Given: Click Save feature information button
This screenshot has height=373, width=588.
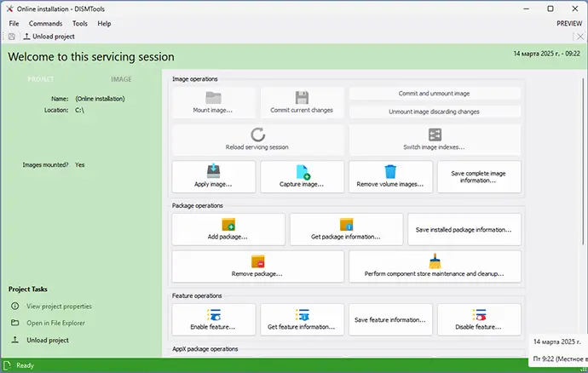Looking at the screenshot, I should click(390, 319).
